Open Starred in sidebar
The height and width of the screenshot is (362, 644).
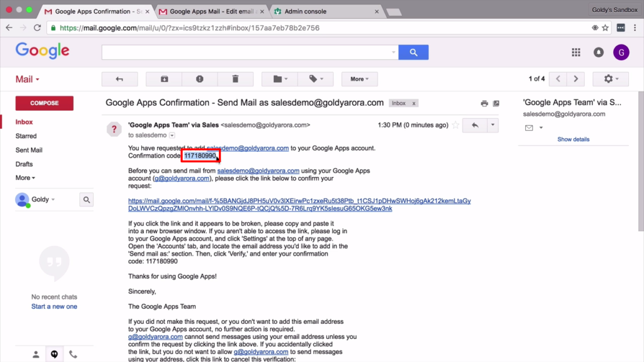pyautogui.click(x=26, y=136)
